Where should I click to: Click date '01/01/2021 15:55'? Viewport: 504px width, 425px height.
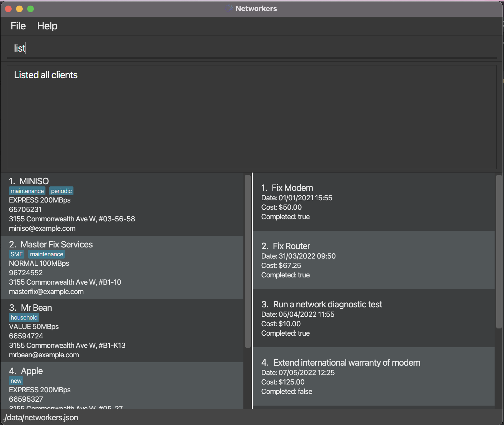(x=305, y=198)
